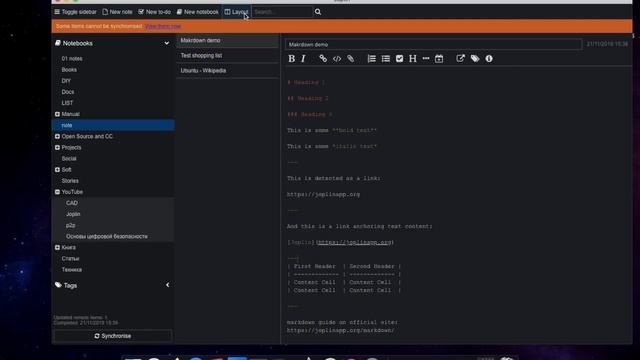Insert a horizontal rule
The image size is (640, 360).
[426, 59]
